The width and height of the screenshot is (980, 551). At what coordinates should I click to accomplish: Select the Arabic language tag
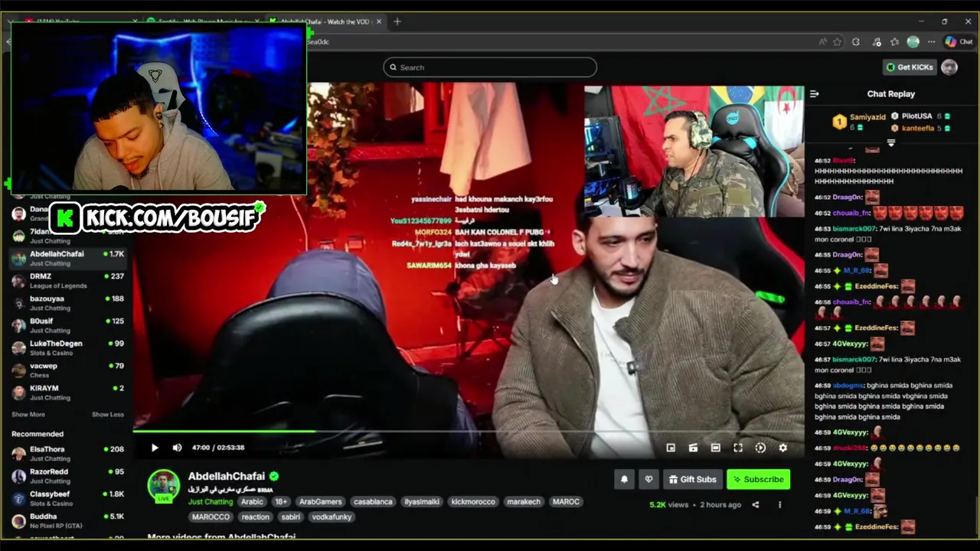pyautogui.click(x=252, y=502)
